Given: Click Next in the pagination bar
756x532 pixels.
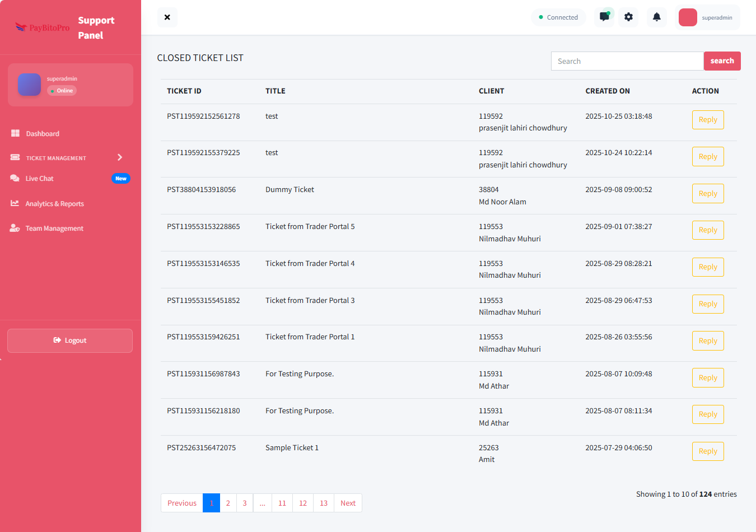Looking at the screenshot, I should tap(348, 503).
